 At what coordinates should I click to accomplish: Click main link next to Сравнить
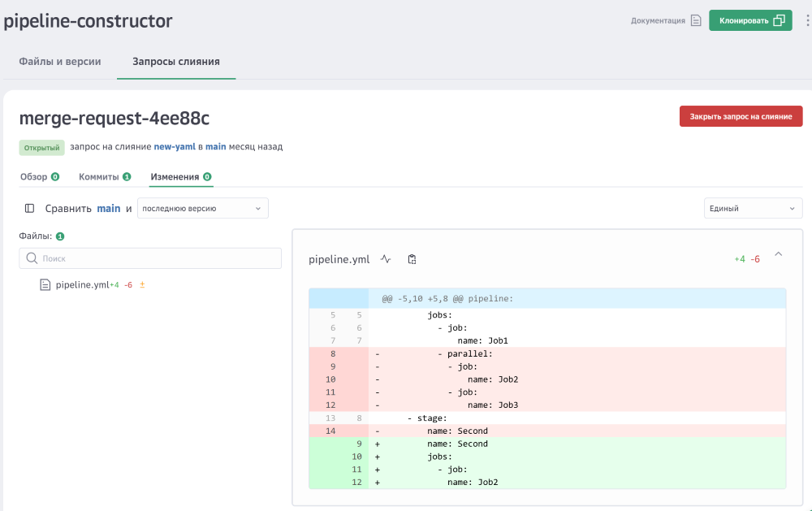pyautogui.click(x=109, y=208)
